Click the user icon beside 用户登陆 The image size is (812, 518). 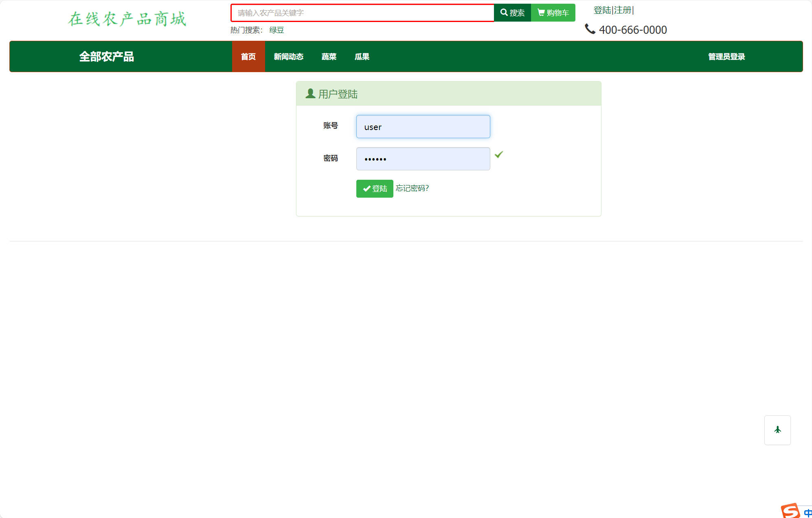(309, 93)
